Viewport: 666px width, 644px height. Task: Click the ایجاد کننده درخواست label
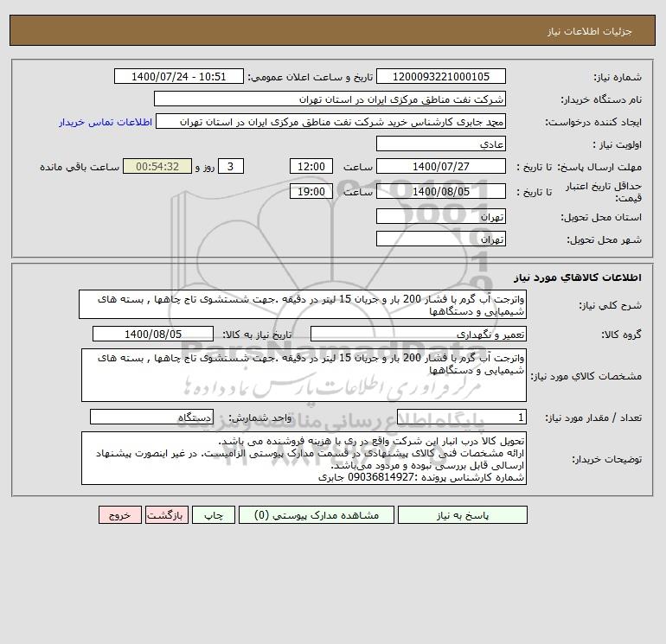coord(593,122)
